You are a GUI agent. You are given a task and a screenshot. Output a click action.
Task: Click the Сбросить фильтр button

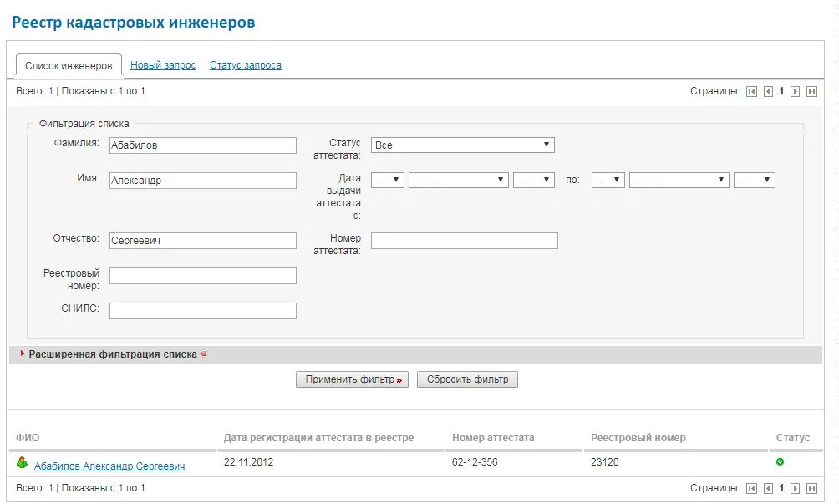coord(467,379)
